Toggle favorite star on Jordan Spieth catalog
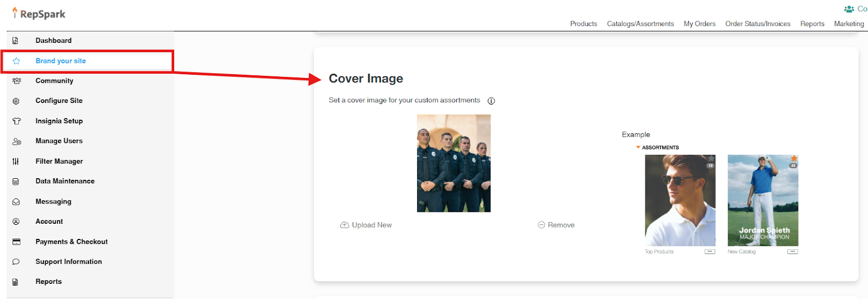 [794, 159]
